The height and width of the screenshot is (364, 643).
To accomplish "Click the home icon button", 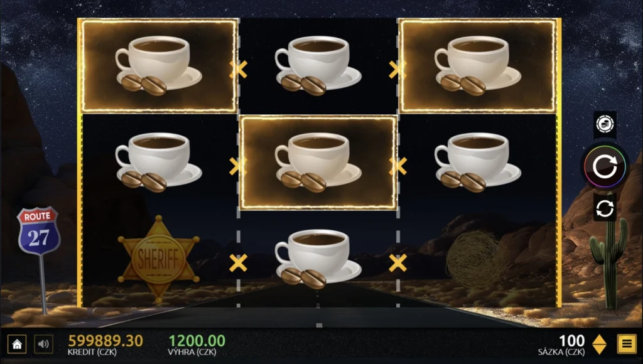I will click(x=17, y=344).
